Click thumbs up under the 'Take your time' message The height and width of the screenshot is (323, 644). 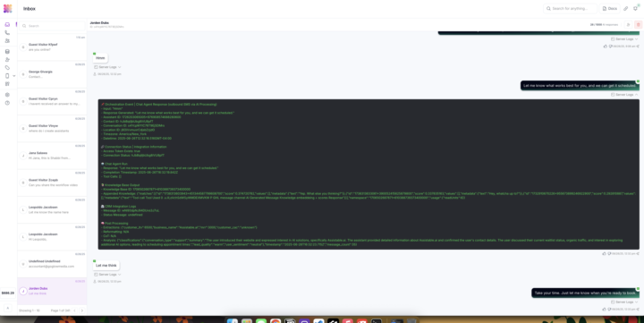[x=604, y=309]
